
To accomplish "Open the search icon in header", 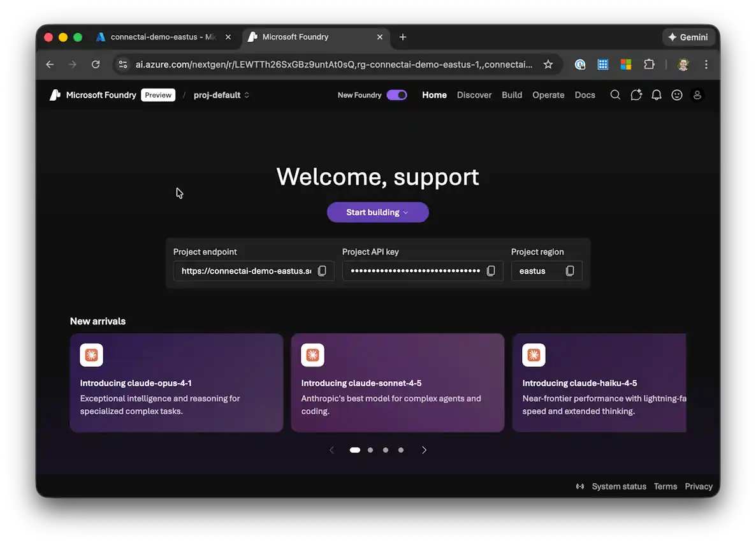I will tap(615, 95).
